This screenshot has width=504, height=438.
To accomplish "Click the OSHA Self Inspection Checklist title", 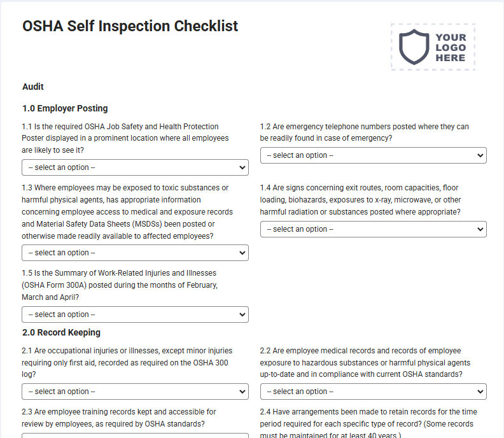I will [130, 26].
